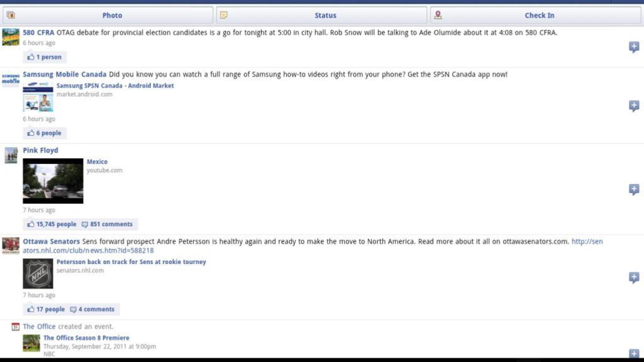Click comment plus icon on Samsung Mobile post

[x=634, y=106]
